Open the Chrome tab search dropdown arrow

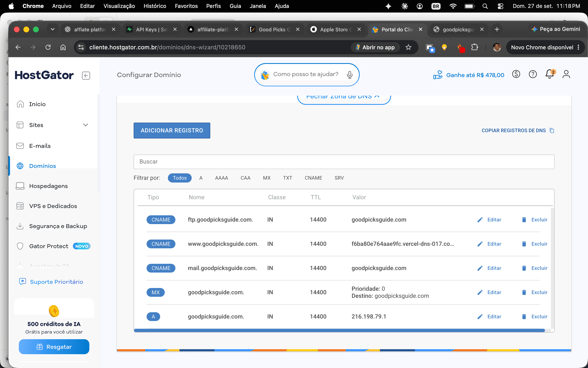click(x=52, y=29)
